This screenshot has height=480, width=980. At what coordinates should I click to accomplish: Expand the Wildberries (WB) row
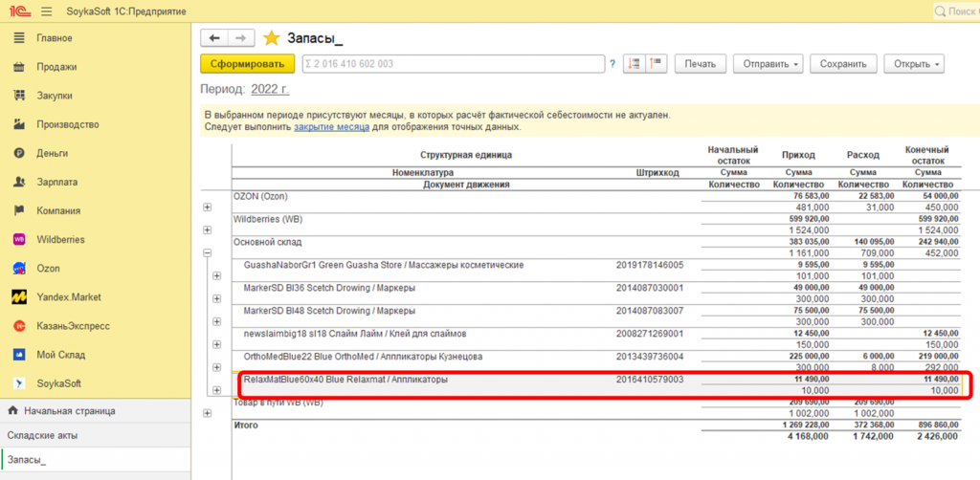coord(208,229)
